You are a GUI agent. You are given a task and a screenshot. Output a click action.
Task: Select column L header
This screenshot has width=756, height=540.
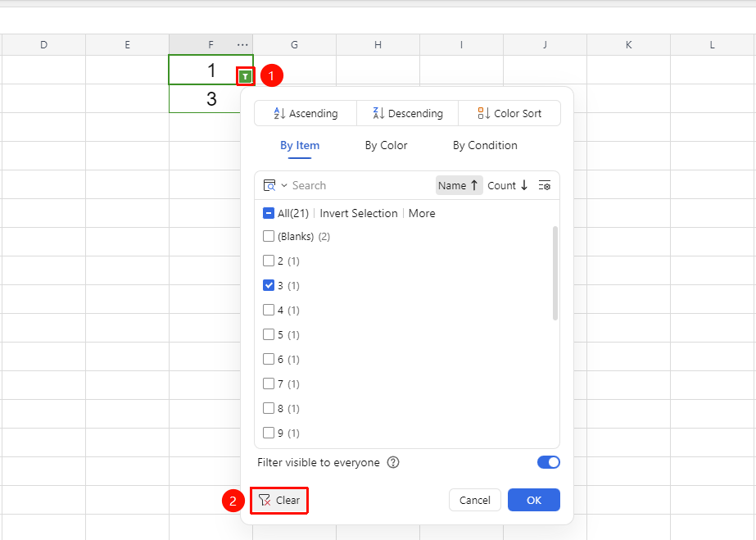point(712,45)
